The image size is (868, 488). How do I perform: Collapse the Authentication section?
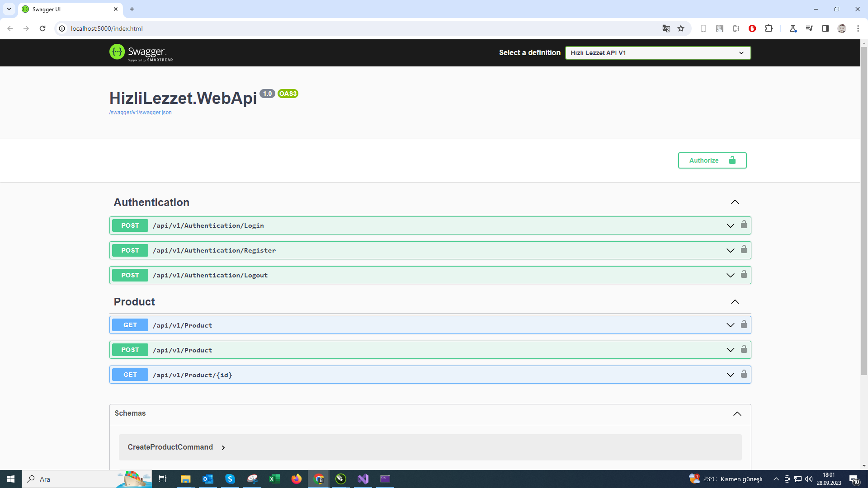(x=735, y=202)
